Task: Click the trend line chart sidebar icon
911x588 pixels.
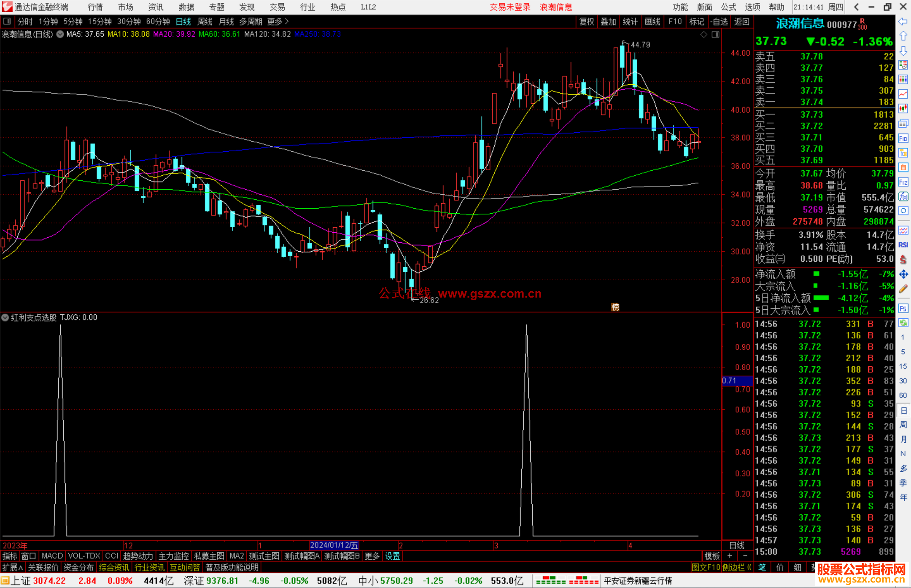Action: (x=903, y=94)
